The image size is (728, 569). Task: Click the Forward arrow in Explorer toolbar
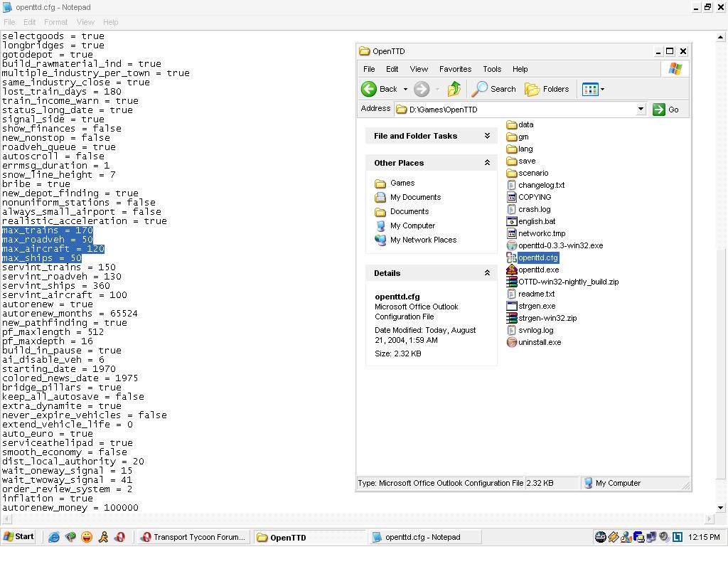[x=421, y=89]
